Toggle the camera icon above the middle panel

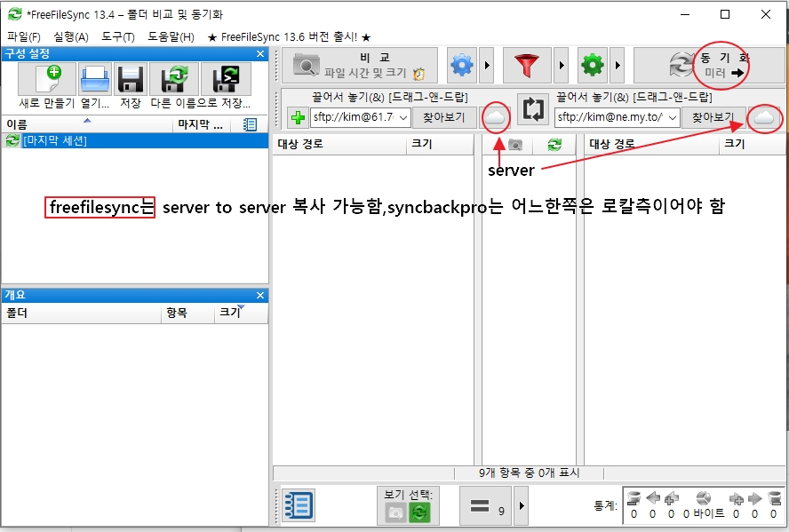(x=515, y=145)
